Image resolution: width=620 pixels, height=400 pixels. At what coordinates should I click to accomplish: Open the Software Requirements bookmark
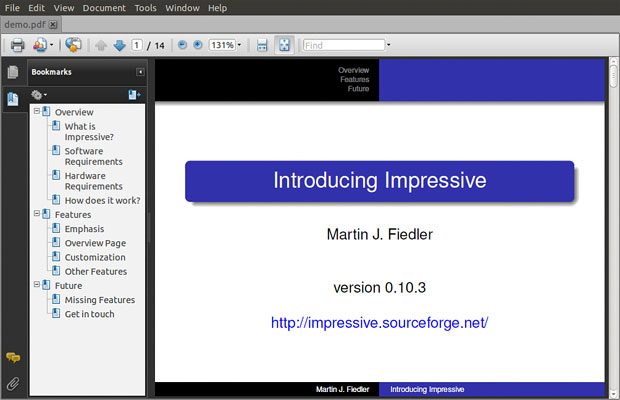(93, 157)
